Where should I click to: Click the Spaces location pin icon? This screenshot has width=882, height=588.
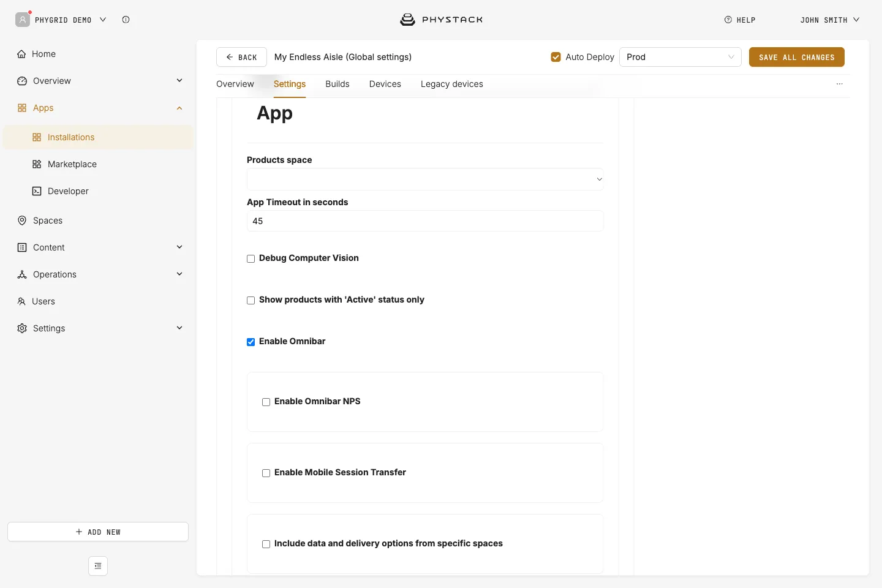pyautogui.click(x=22, y=221)
